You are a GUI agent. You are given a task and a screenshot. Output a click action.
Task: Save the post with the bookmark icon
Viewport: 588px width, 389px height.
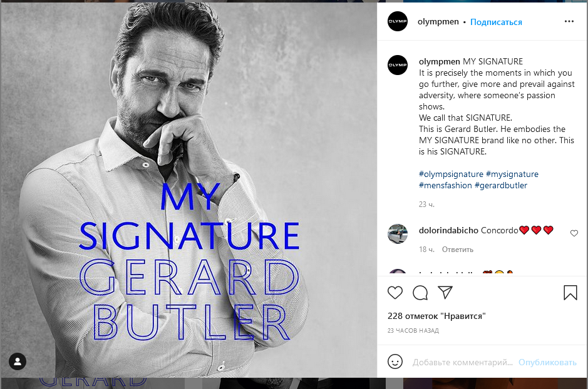point(570,293)
